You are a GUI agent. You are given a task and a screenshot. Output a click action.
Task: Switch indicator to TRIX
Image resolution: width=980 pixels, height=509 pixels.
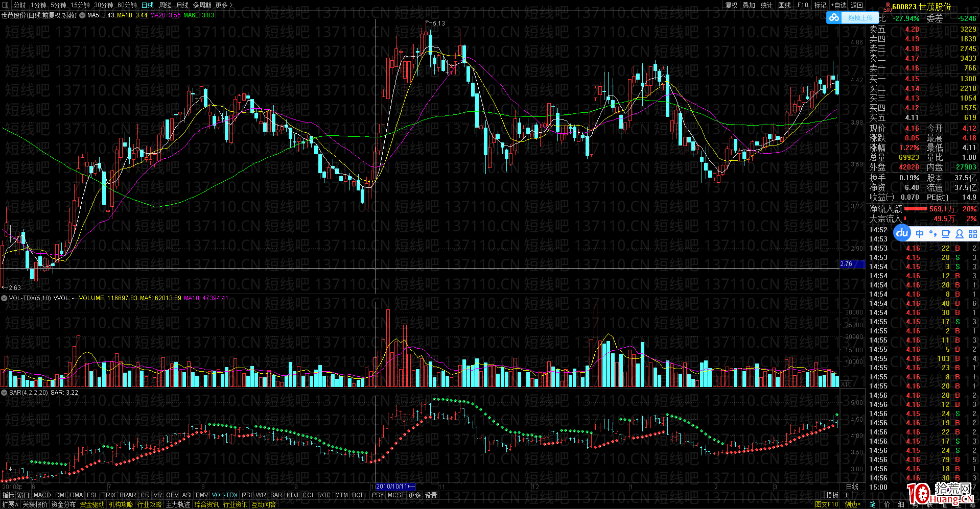[109, 495]
